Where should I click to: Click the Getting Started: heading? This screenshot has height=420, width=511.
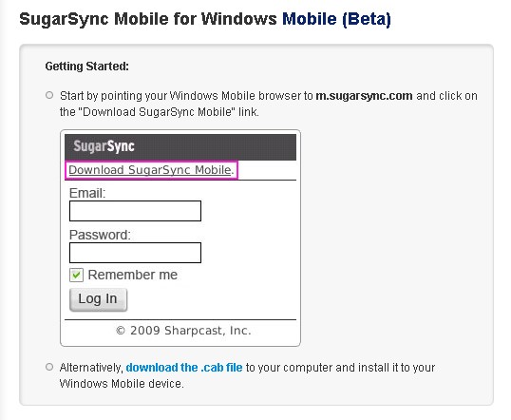pyautogui.click(x=87, y=67)
